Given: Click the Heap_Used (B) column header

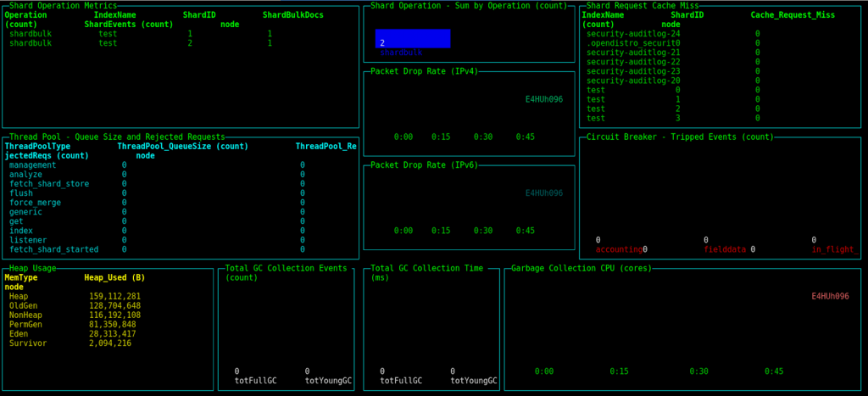Looking at the screenshot, I should click(114, 277).
